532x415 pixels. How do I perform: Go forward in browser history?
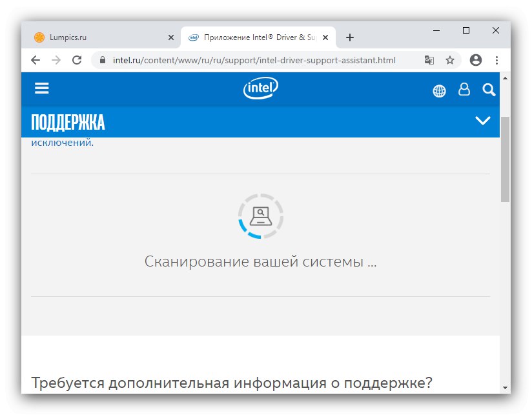click(x=56, y=61)
